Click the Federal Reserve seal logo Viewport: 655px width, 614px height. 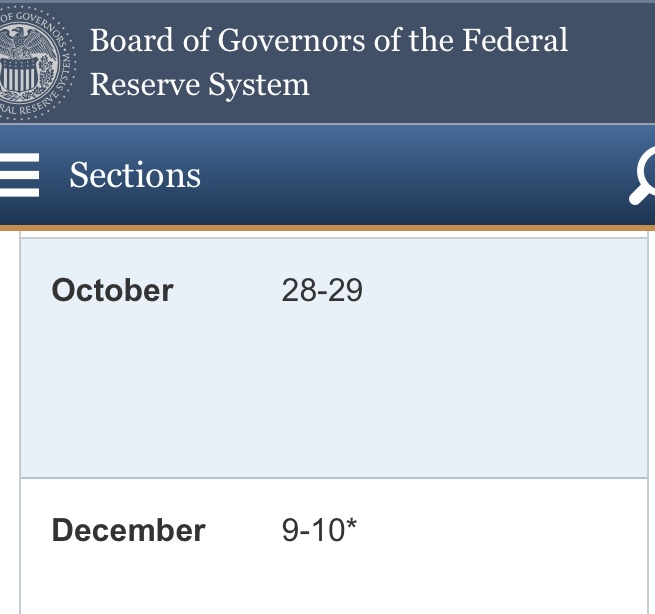tap(34, 62)
